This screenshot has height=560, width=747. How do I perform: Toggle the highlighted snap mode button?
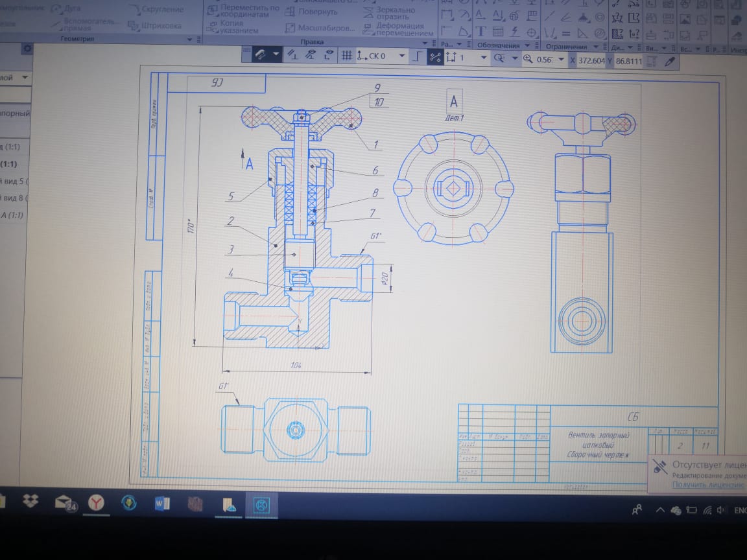click(434, 57)
